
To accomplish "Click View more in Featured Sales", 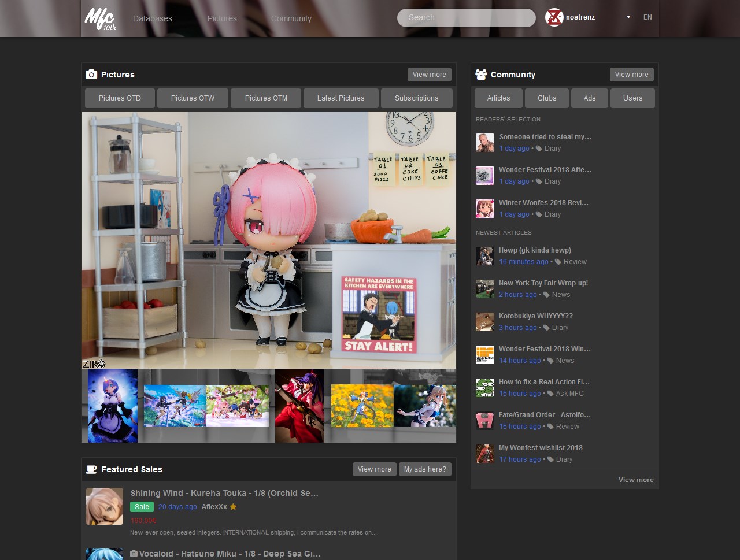I will tap(375, 469).
